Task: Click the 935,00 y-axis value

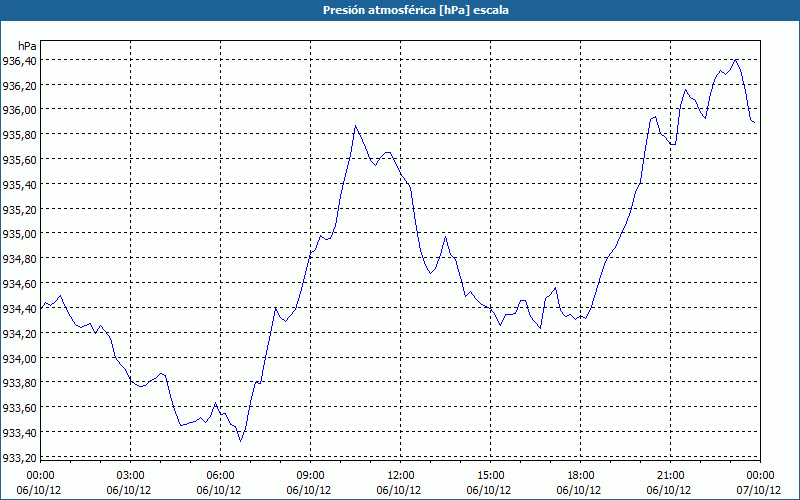Action: pos(19,234)
